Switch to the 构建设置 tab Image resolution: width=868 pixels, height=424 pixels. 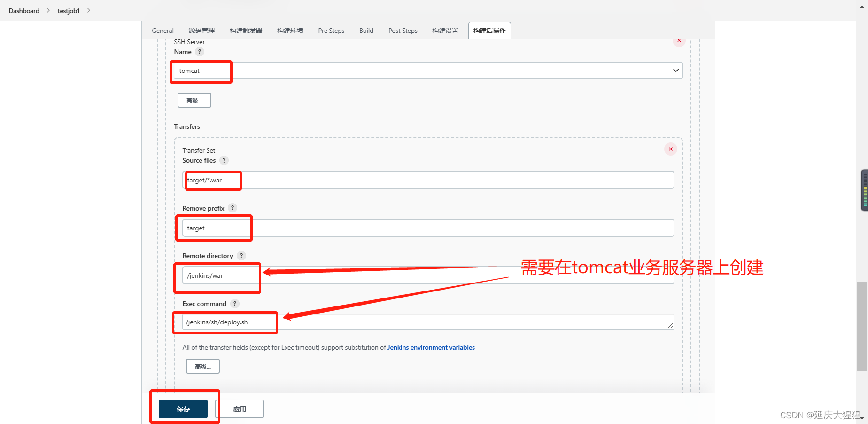coord(445,31)
